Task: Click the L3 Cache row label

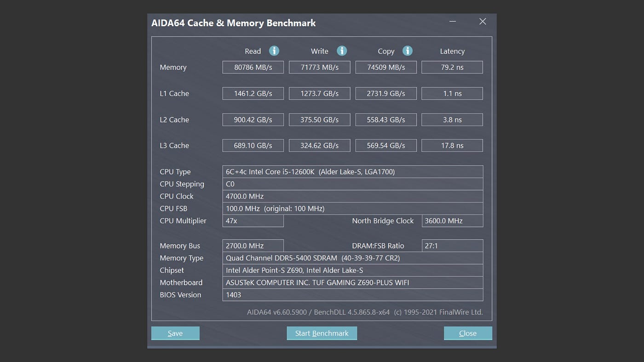Action: pos(174,145)
